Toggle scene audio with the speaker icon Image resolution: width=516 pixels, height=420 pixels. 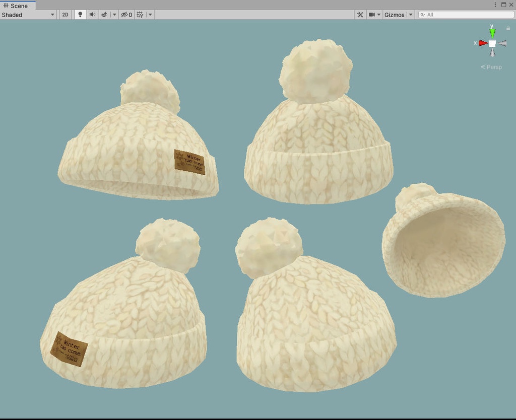92,15
